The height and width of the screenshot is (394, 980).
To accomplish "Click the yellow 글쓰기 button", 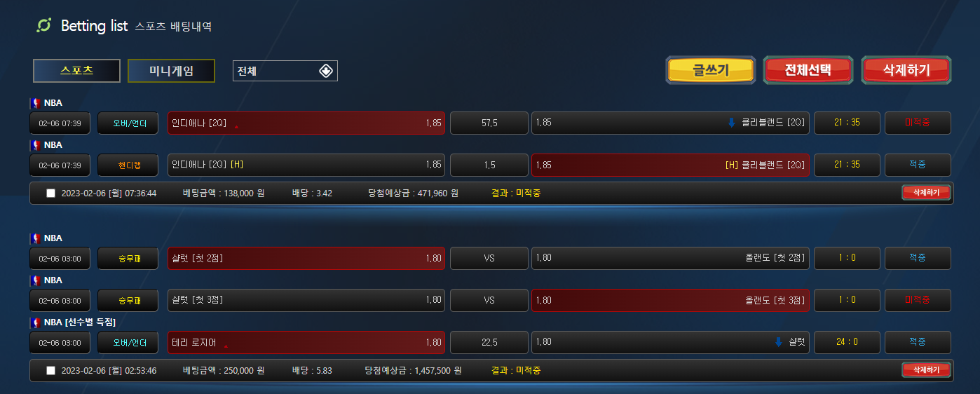I will tap(711, 70).
